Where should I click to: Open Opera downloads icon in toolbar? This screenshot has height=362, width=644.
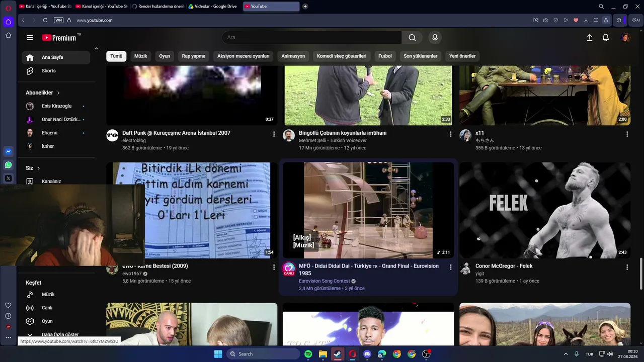586,20
